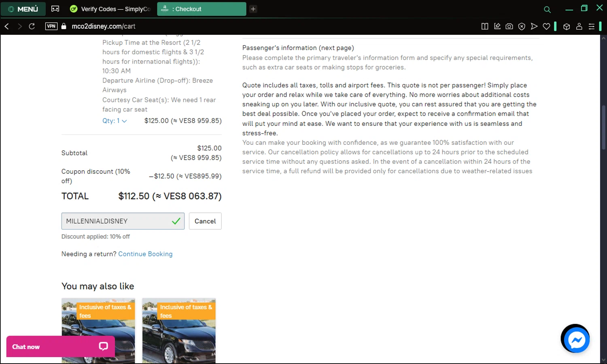607x364 pixels.
Task: Open a new tab with plus
Action: [x=253, y=9]
